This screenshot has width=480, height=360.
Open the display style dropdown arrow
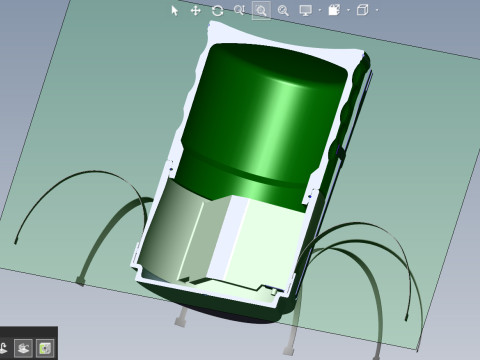[320, 11]
